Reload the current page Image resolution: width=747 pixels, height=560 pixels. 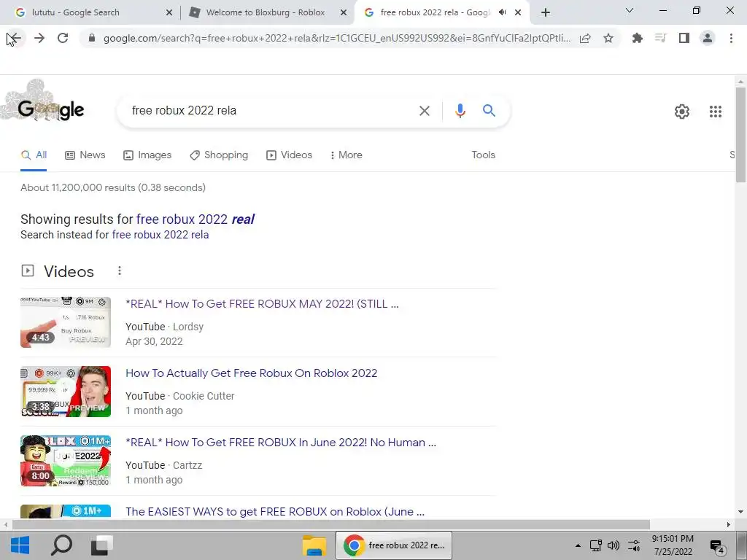pyautogui.click(x=63, y=38)
